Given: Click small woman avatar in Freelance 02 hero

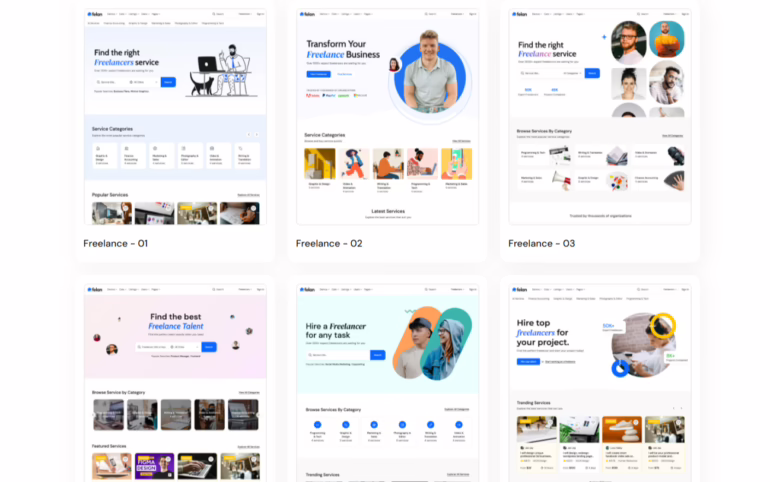Looking at the screenshot, I should [394, 65].
